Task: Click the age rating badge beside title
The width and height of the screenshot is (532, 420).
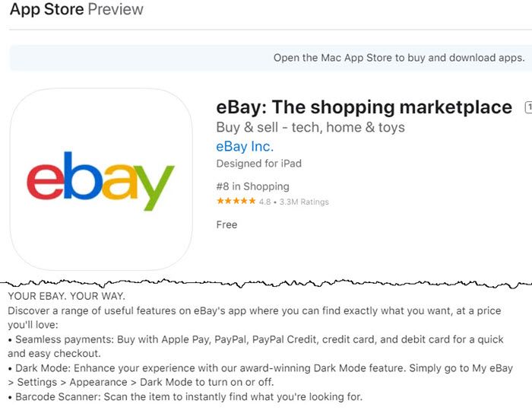Action: 528,107
